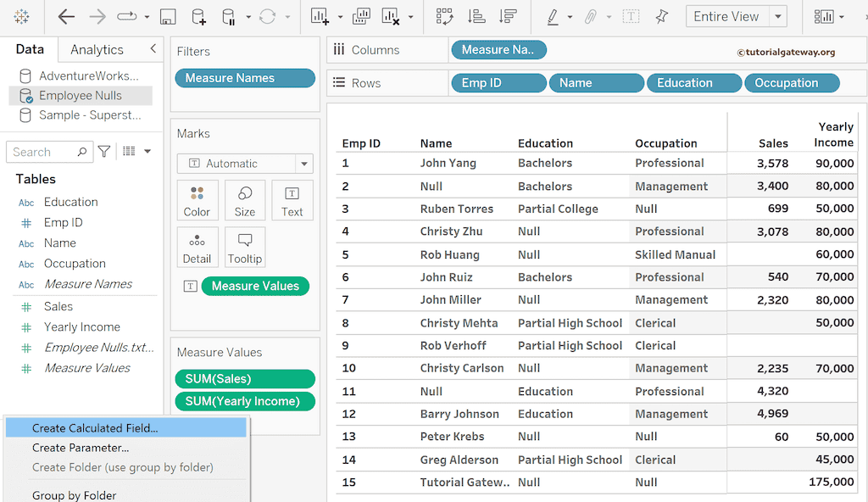
Task: Click the Swap Rows and Columns icon
Action: pos(445,17)
